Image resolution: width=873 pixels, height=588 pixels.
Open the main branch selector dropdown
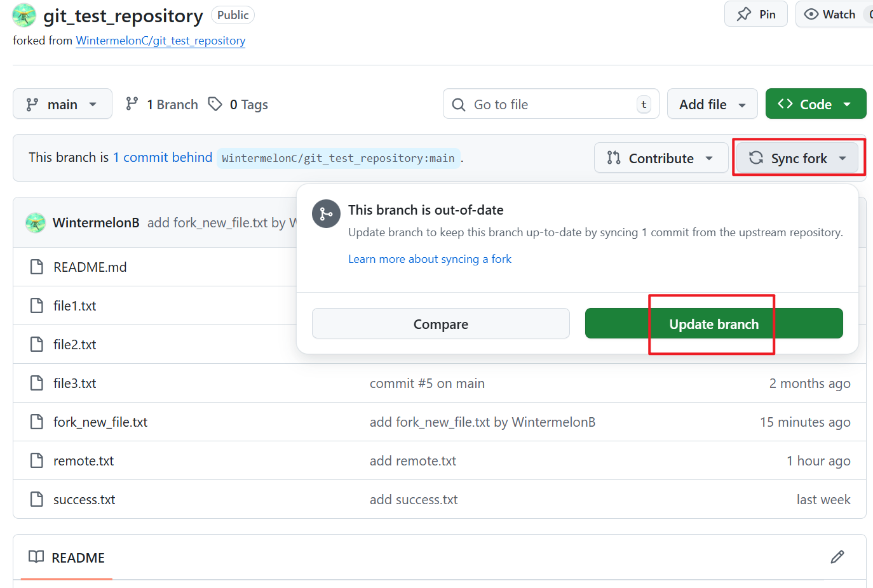coord(62,104)
